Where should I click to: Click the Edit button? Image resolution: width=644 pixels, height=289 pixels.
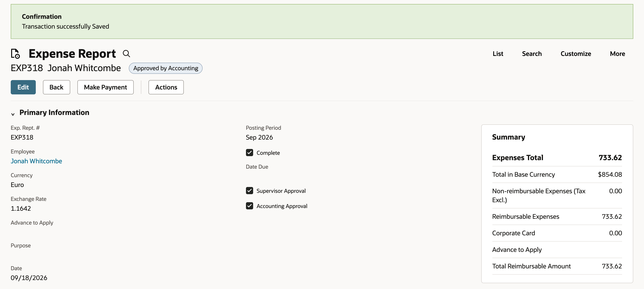click(x=23, y=87)
